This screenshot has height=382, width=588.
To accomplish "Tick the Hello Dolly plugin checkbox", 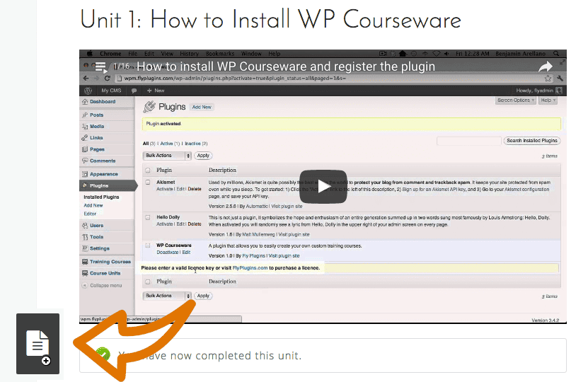I will [148, 217].
